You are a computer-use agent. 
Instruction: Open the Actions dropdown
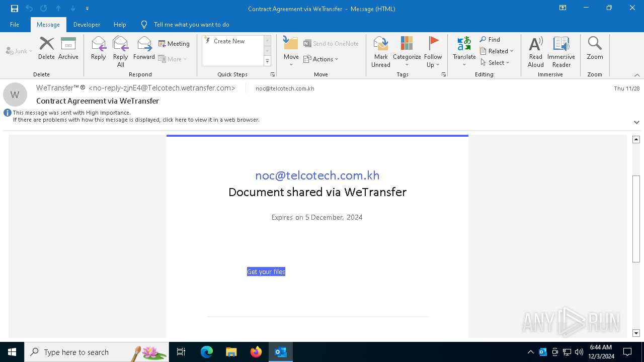coord(321,59)
